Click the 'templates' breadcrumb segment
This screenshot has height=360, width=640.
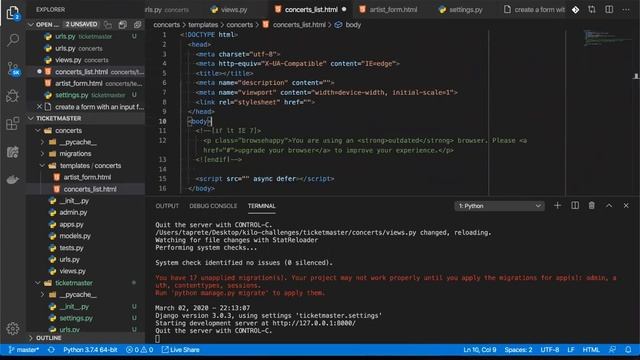[203, 25]
